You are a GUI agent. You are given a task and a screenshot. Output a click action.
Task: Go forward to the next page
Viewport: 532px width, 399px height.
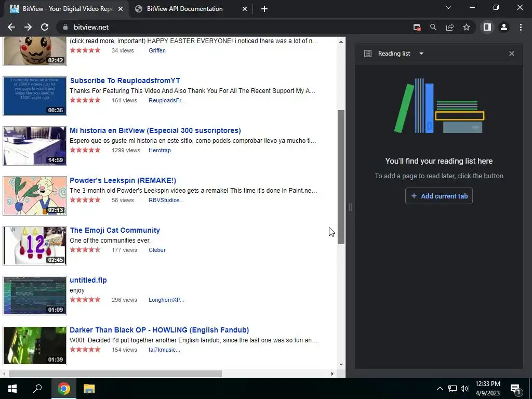click(x=28, y=27)
